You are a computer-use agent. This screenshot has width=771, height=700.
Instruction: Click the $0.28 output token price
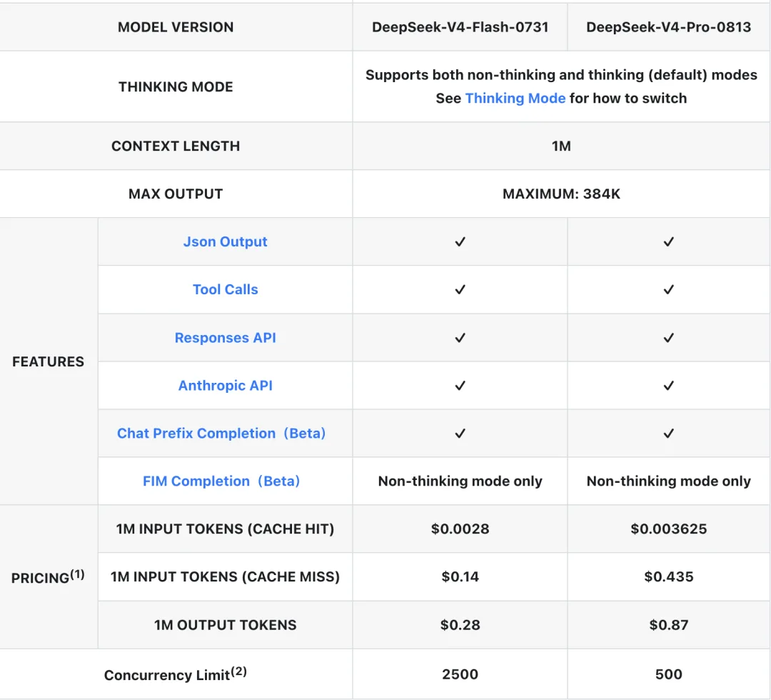460,625
